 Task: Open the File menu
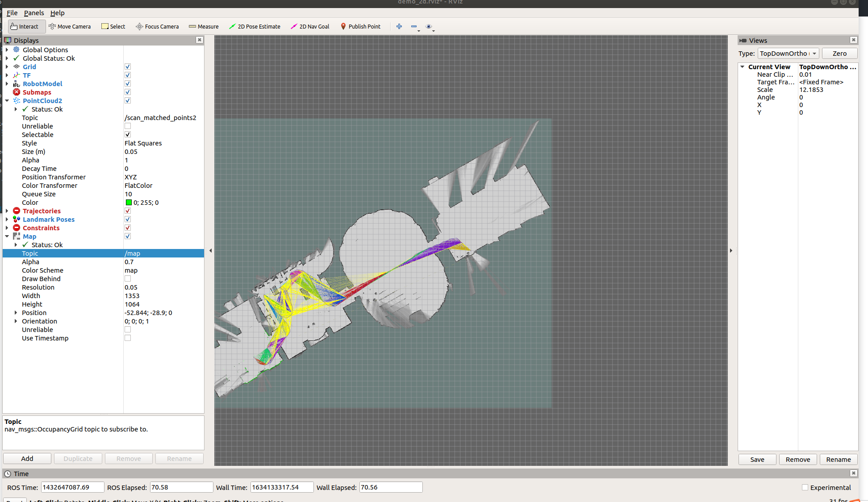(x=12, y=13)
